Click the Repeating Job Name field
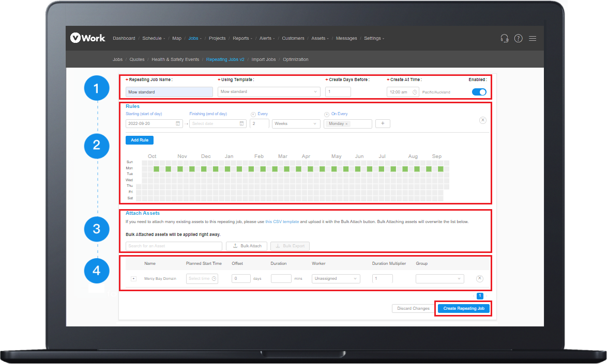 [x=169, y=92]
